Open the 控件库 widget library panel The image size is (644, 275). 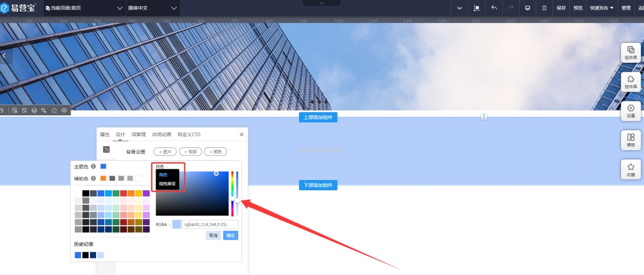coord(631,81)
